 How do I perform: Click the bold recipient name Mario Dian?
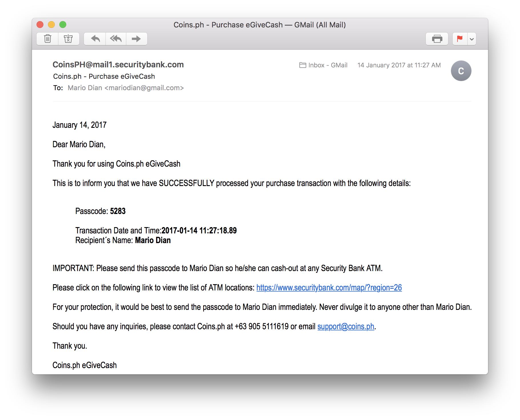click(x=153, y=240)
